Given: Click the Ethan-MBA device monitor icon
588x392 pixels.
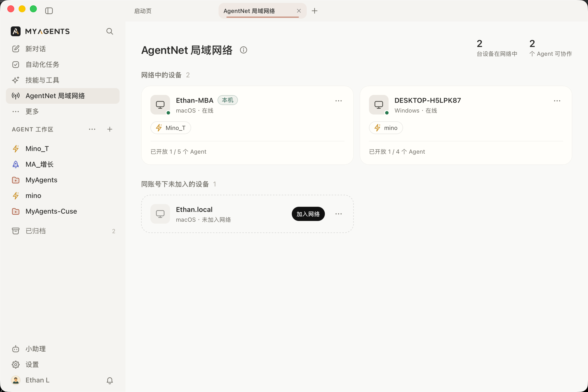Looking at the screenshot, I should pyautogui.click(x=160, y=105).
